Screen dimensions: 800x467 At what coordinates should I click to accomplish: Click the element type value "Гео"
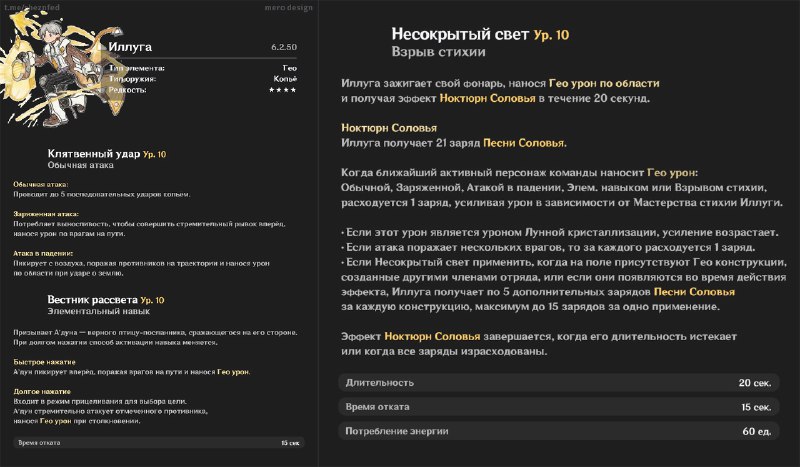tap(289, 68)
